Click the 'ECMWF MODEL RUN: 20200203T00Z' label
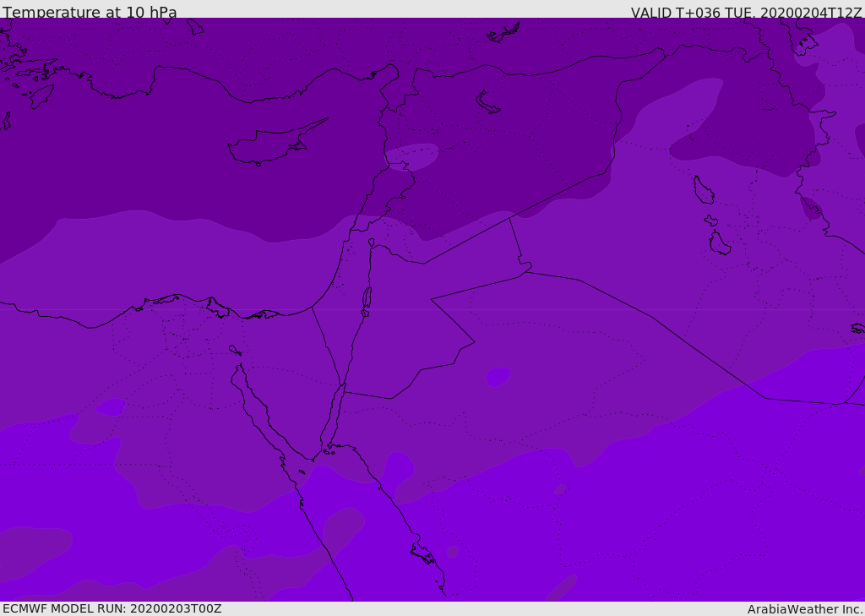This screenshot has height=616, width=865. tap(112, 608)
